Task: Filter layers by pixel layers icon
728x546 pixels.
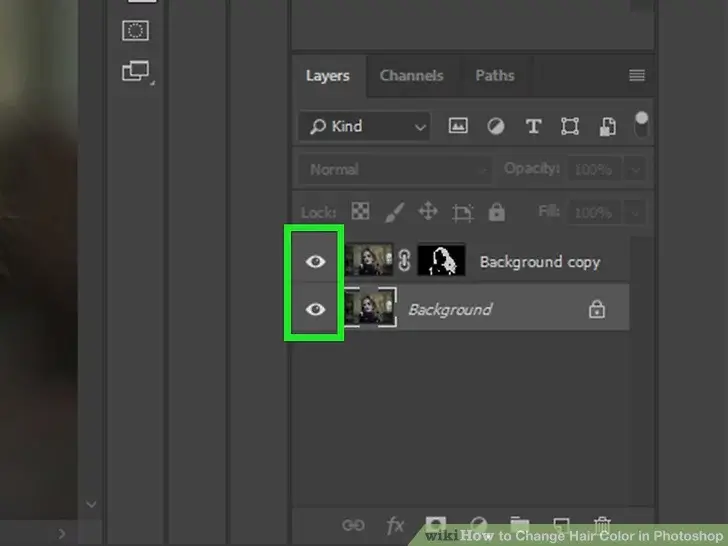Action: 458,126
